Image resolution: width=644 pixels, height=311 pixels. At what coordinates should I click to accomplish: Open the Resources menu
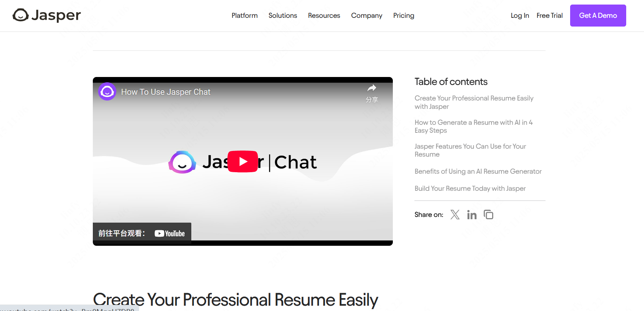point(324,16)
